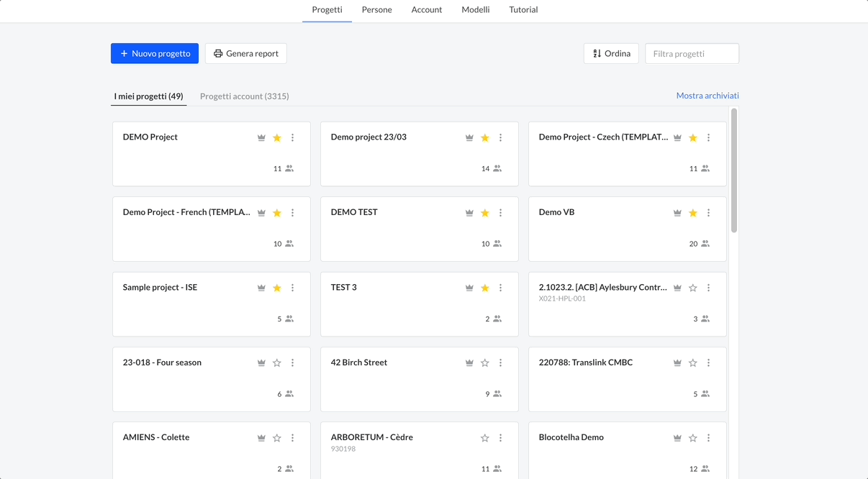Click the star icon on 23-018 - Four season
The width and height of the screenshot is (868, 479).
tap(277, 363)
